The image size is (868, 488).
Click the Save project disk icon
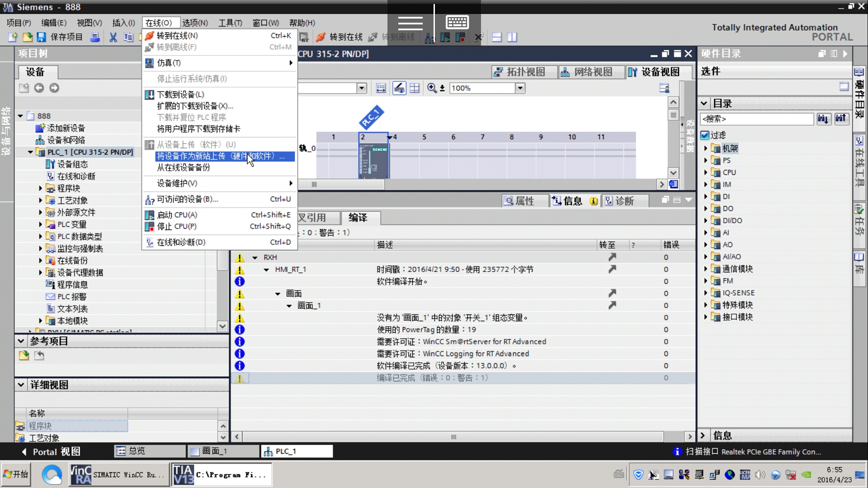[42, 37]
